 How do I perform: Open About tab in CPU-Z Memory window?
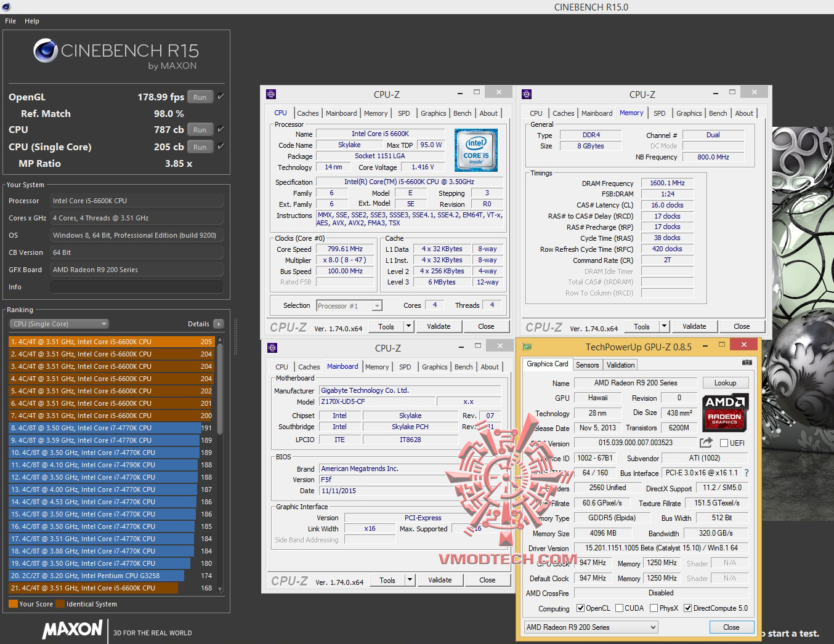(x=744, y=113)
